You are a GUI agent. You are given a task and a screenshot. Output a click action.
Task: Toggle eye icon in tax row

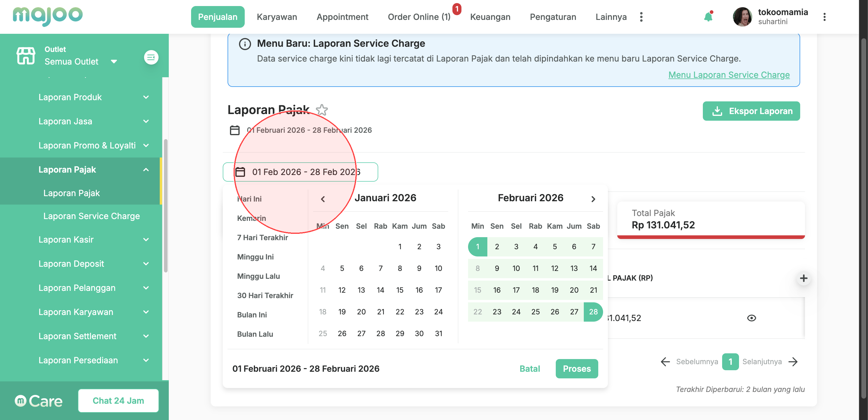(x=751, y=318)
